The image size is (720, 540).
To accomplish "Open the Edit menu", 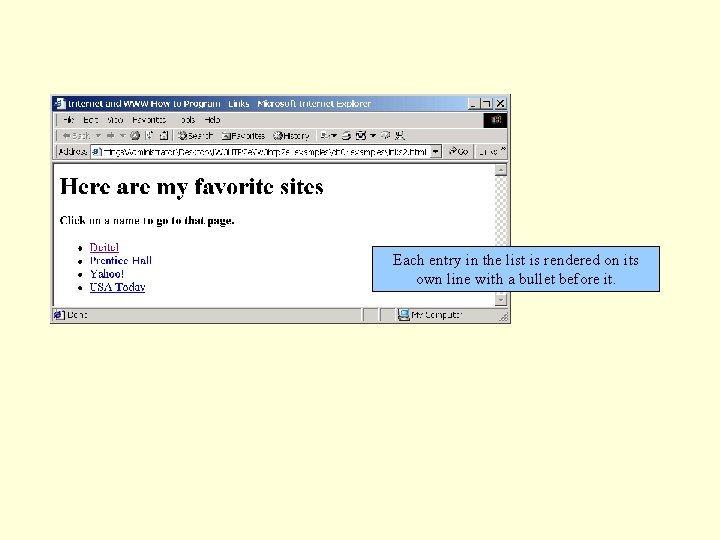I will [x=90, y=120].
